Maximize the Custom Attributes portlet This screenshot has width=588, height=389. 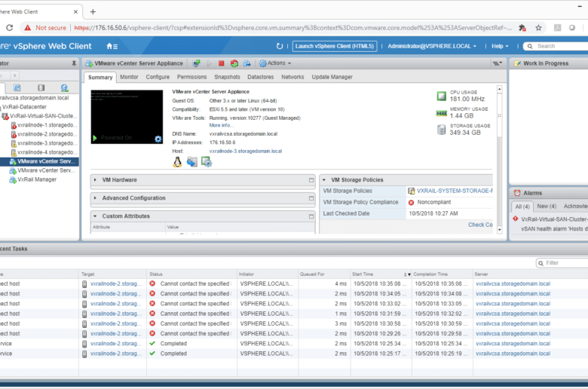coord(311,216)
